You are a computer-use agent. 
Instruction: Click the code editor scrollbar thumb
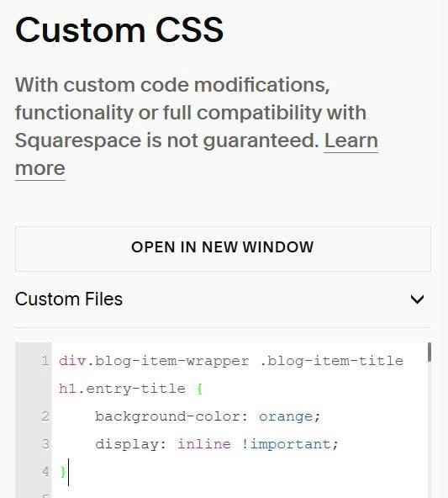point(430,352)
